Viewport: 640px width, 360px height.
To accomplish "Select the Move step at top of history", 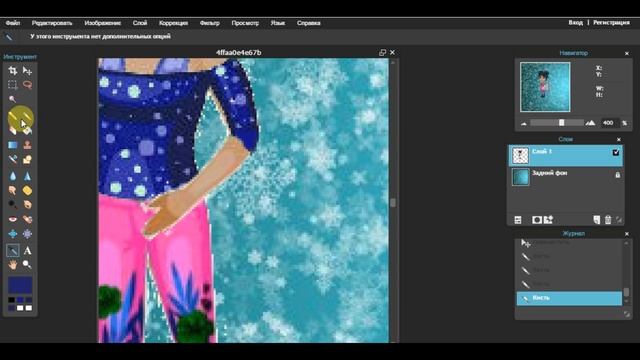I will click(569, 243).
